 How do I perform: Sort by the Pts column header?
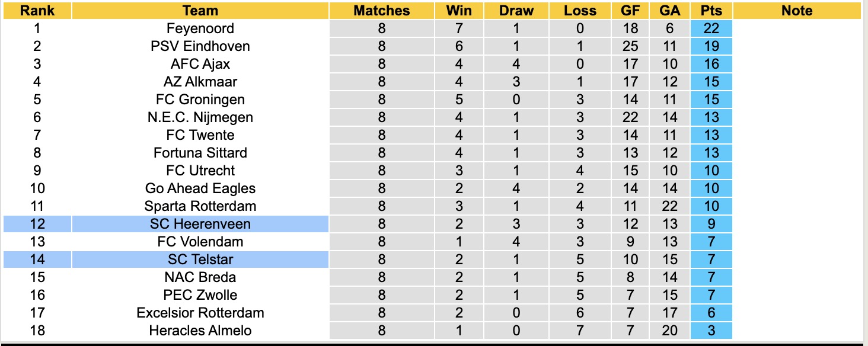tap(711, 11)
